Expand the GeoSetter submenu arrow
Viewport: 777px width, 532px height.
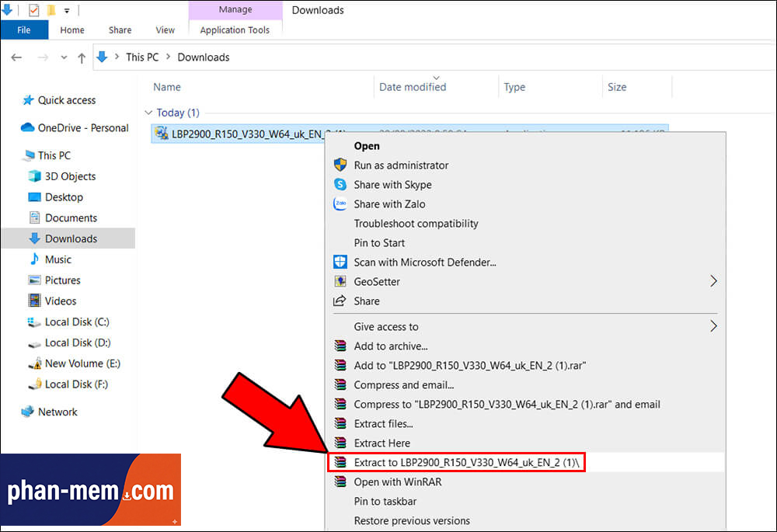click(x=713, y=281)
